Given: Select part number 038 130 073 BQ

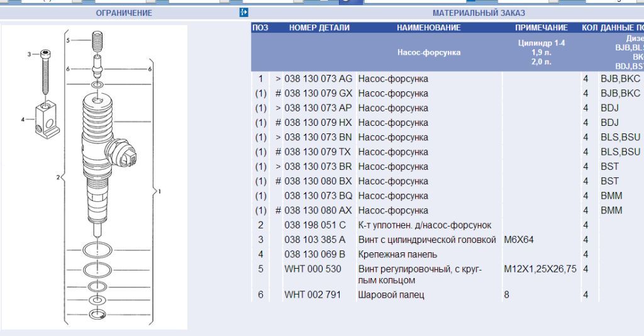Looking at the screenshot, I should pos(318,196).
